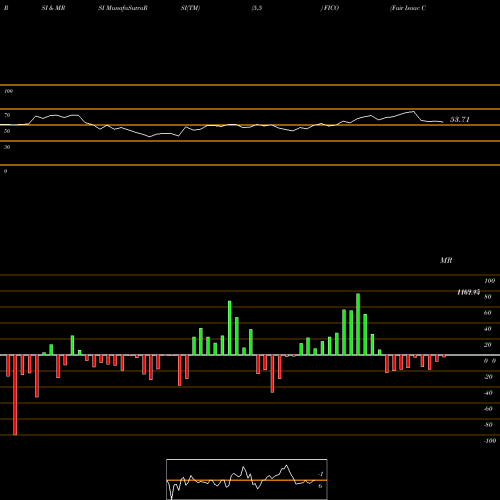Click the 'SI MunafaSutraR' header text

click(123, 8)
